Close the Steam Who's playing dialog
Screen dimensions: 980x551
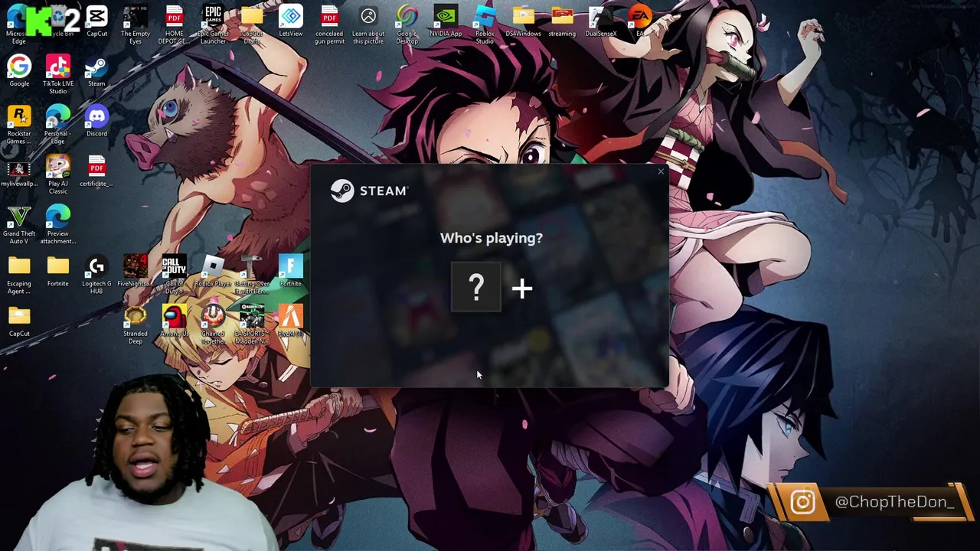click(x=661, y=171)
